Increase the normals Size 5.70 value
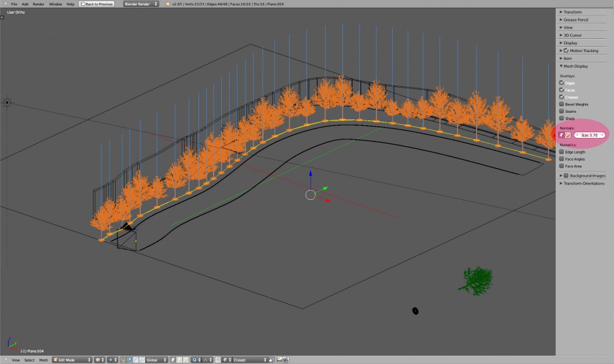Screen dimensions: 614x364 (x=603, y=134)
